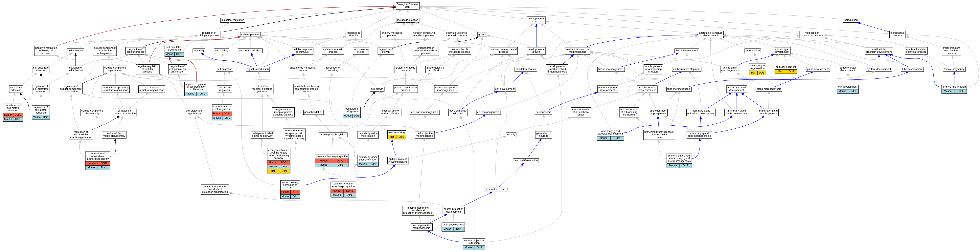Select the 'signaling' node
This screenshot has height=252, width=980.
[x=199, y=51]
